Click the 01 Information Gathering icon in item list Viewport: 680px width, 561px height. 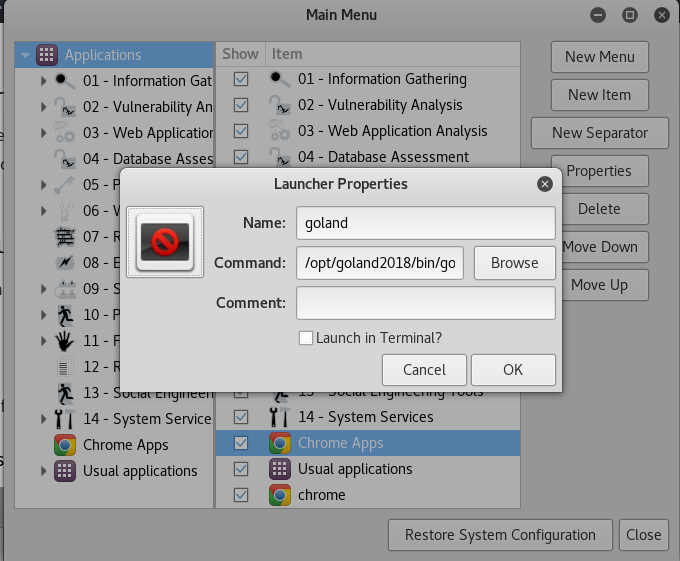coord(280,79)
